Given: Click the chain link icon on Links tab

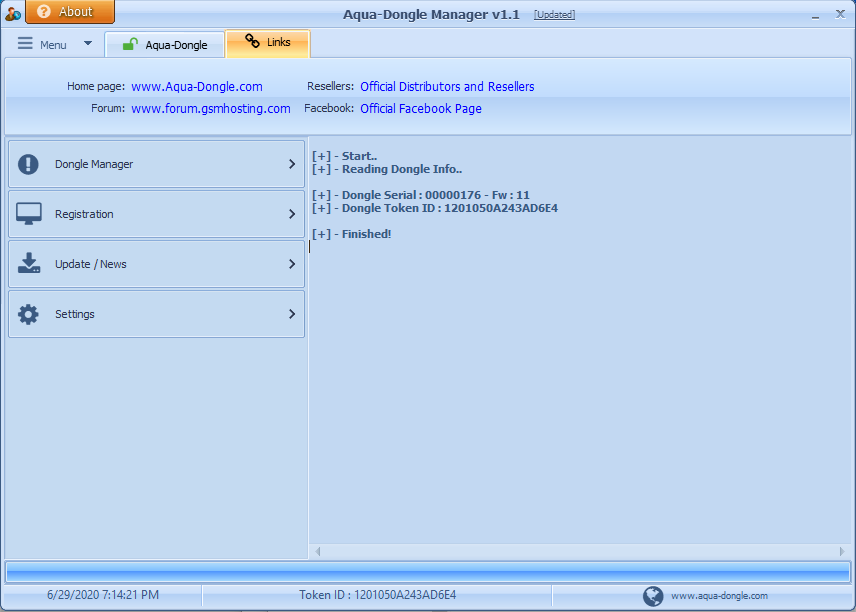Looking at the screenshot, I should 252,41.
